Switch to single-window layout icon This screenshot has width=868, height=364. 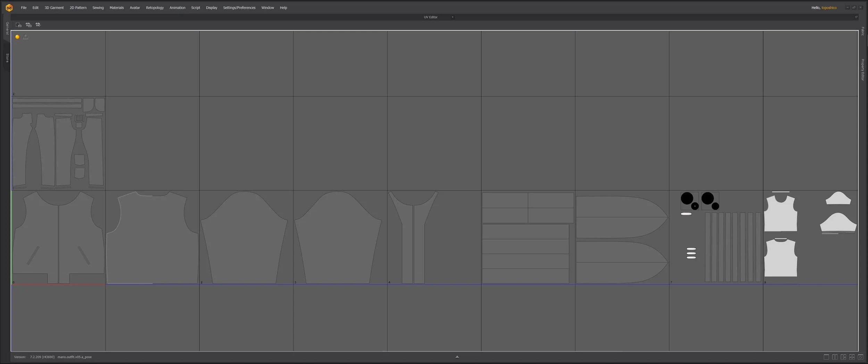(x=826, y=357)
